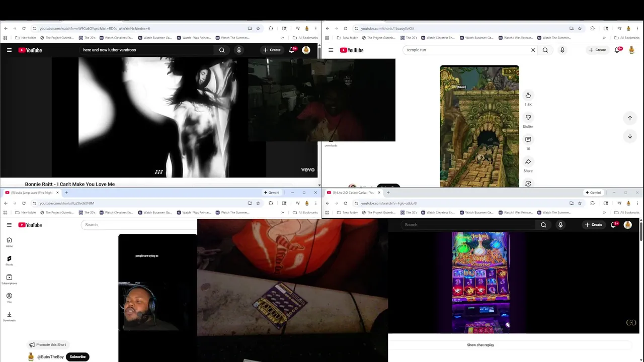The height and width of the screenshot is (362, 644).
Task: Open guide menu in temple run YouTube window
Action: pyautogui.click(x=331, y=50)
